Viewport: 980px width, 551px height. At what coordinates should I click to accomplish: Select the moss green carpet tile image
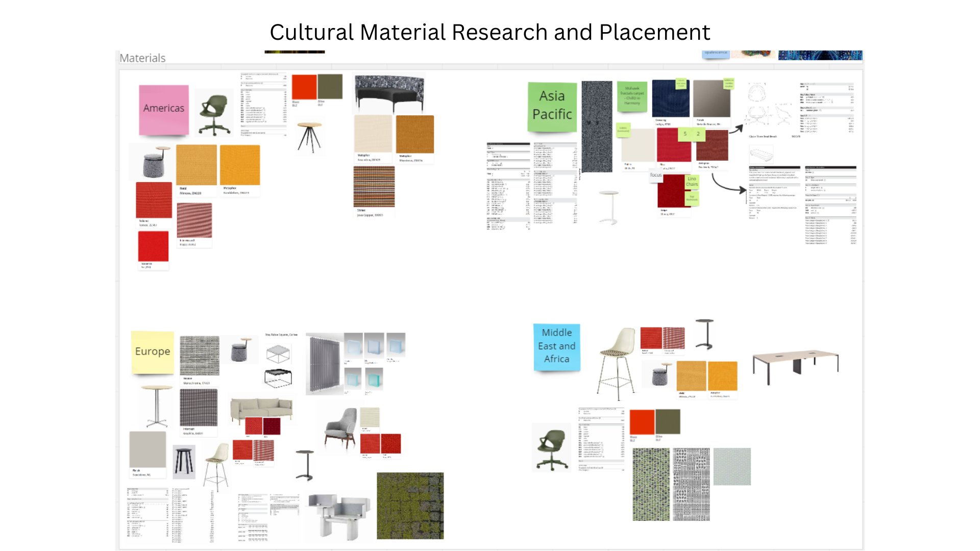pos(410,506)
